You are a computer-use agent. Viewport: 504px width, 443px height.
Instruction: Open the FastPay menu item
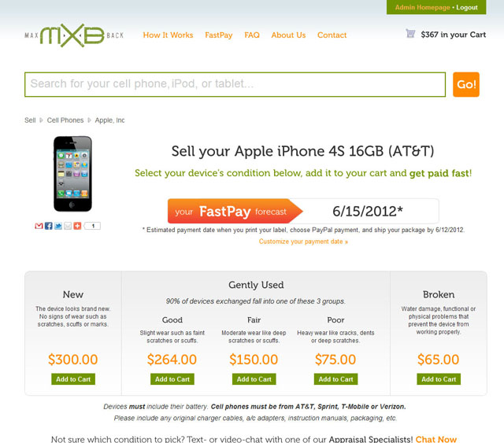(219, 35)
